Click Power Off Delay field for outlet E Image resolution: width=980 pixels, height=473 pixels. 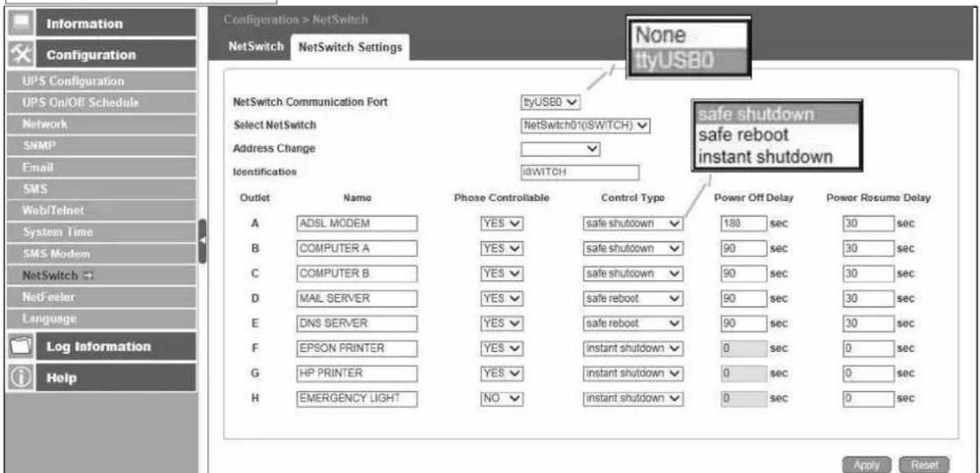click(x=744, y=323)
